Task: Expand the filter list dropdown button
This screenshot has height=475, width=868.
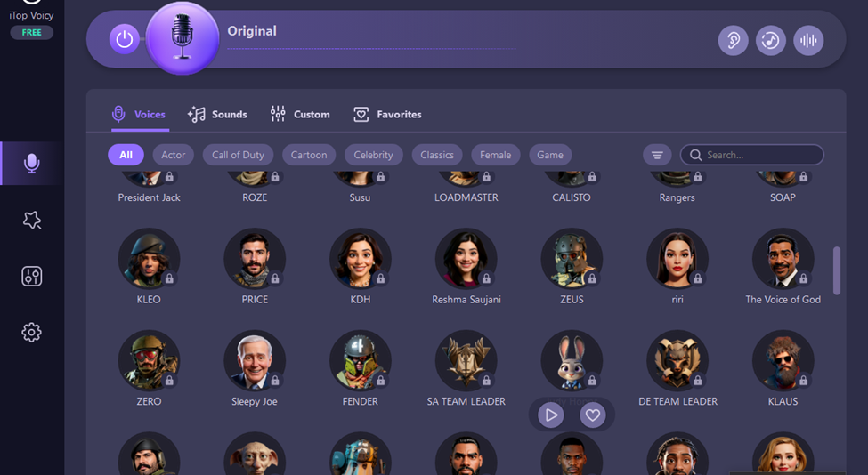Action: point(657,155)
